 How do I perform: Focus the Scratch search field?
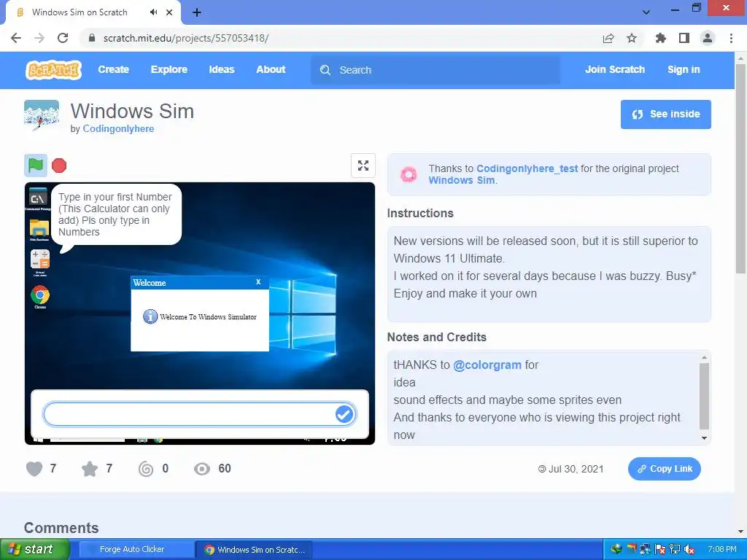(x=436, y=70)
